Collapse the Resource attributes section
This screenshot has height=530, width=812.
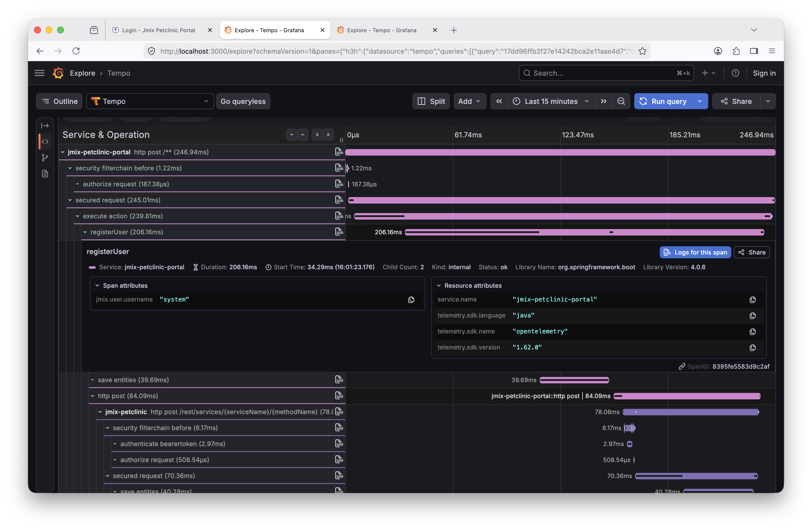[439, 286]
